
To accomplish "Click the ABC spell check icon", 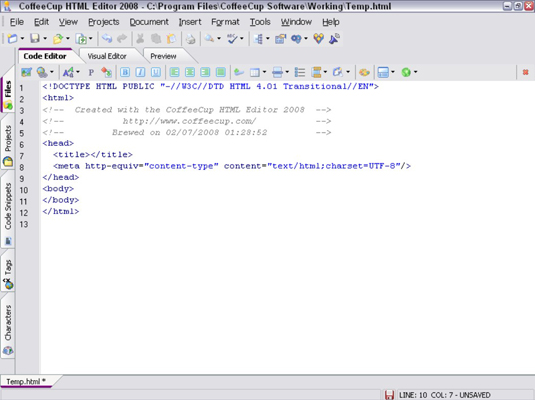I will tap(232, 39).
